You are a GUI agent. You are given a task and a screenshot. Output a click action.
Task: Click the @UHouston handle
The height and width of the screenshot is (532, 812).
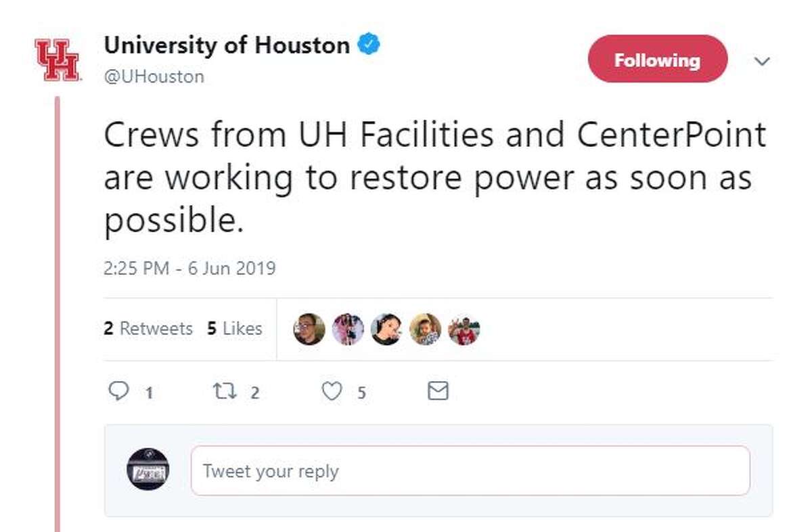coord(154,76)
